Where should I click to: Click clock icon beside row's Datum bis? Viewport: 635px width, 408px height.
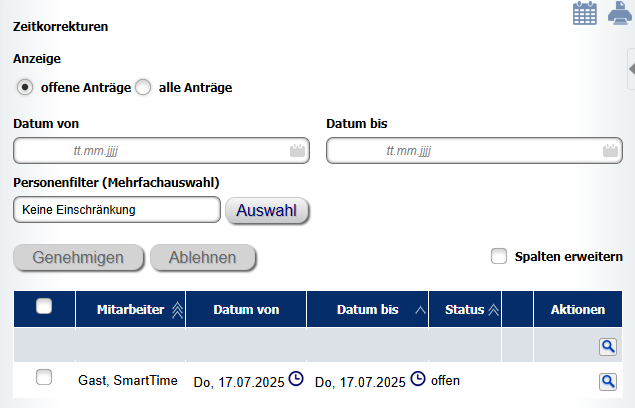tap(418, 379)
